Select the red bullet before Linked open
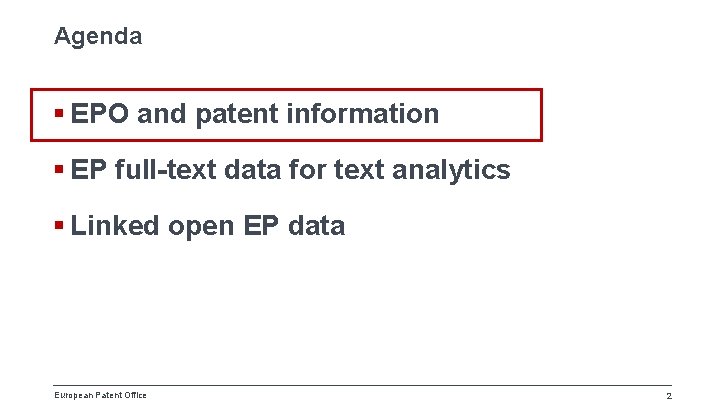Viewport: 720px width, 405px height. click(x=59, y=225)
